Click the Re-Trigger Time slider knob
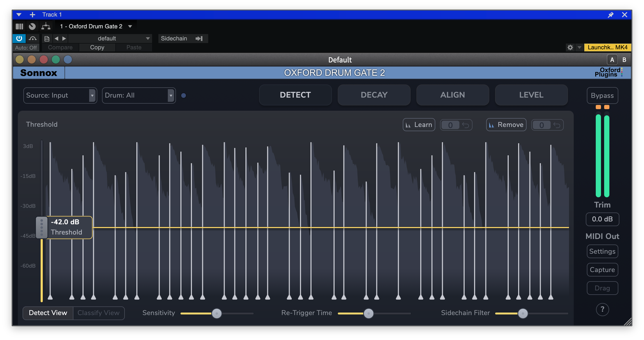The width and height of the screenshot is (644, 340). [x=369, y=313]
